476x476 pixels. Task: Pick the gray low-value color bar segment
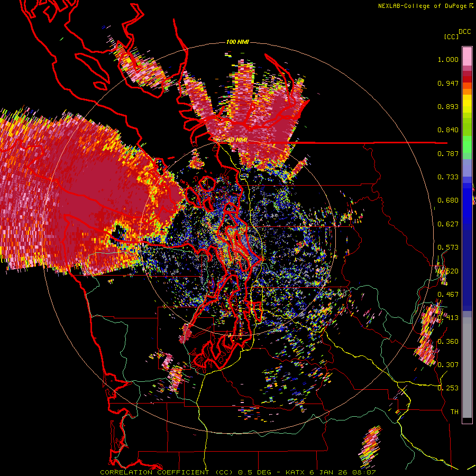467,368
